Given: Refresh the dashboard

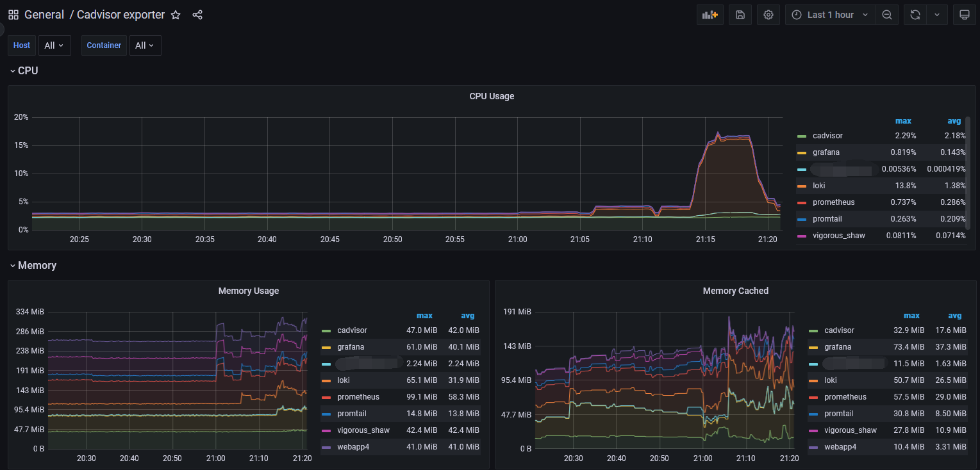Looking at the screenshot, I should coord(915,15).
